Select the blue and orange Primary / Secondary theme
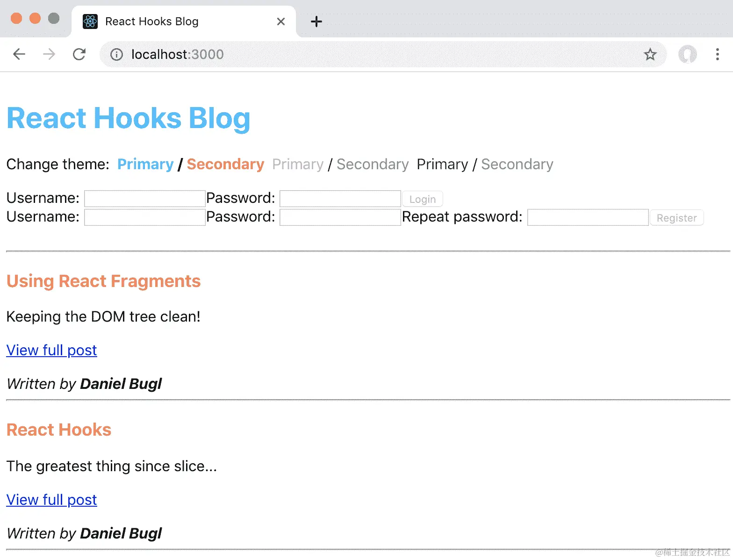 (191, 165)
